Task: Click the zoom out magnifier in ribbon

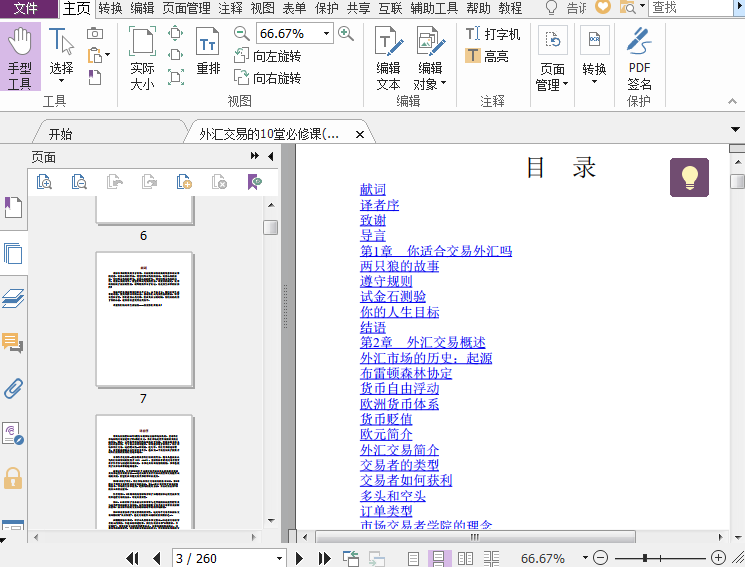Action: pos(241,33)
